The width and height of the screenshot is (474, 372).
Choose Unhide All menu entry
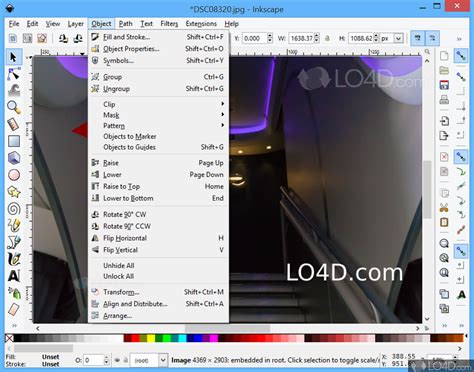pyautogui.click(x=159, y=265)
